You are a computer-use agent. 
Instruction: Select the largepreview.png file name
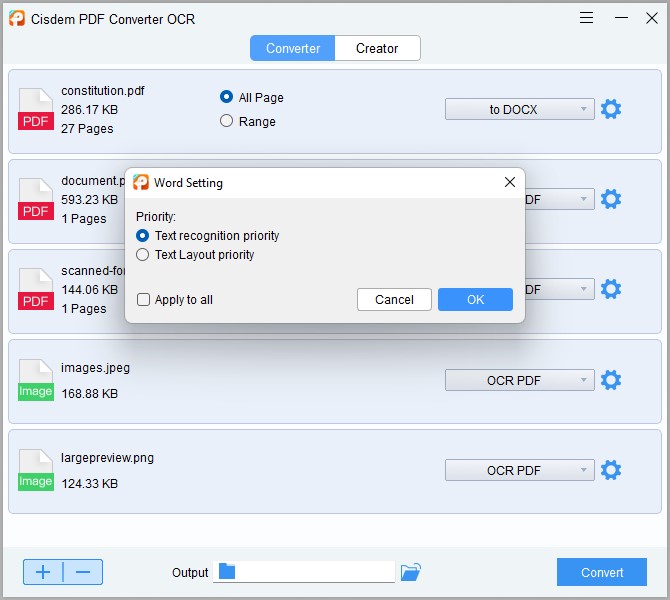(x=107, y=458)
